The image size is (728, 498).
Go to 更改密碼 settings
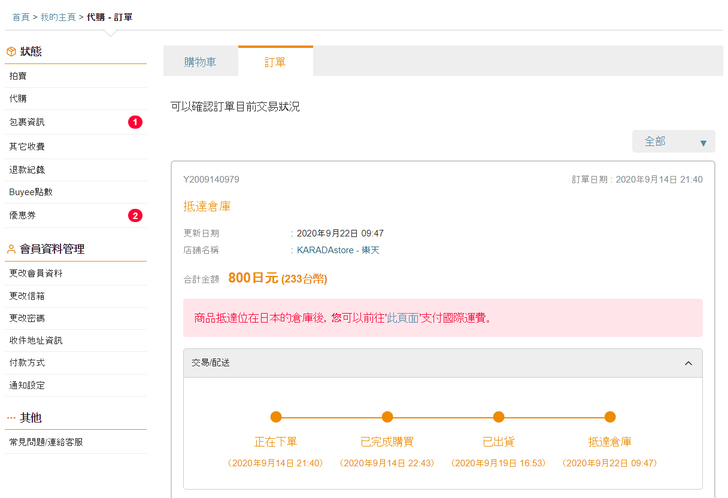(x=27, y=318)
